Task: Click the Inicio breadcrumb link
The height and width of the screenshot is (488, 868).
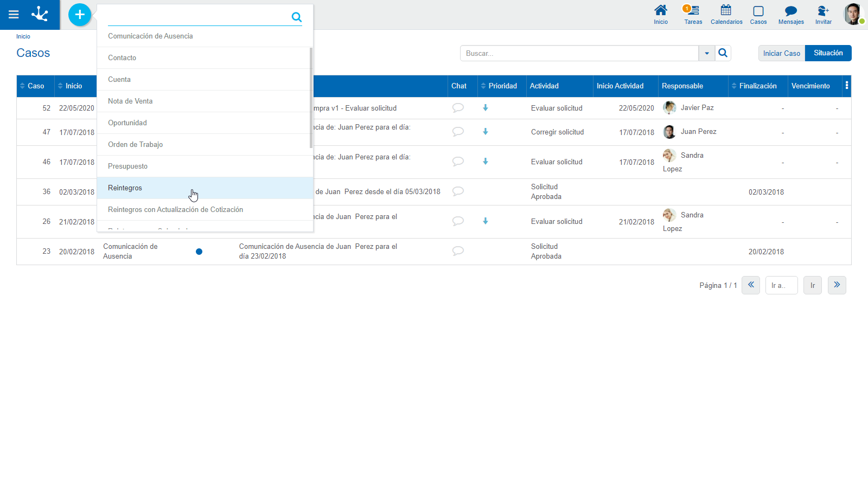Action: (23, 36)
